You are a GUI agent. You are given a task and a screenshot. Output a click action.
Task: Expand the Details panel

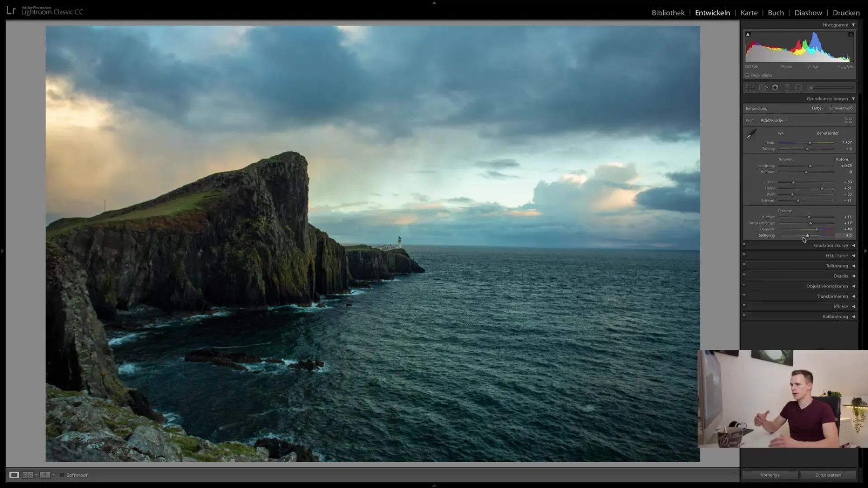(x=854, y=276)
